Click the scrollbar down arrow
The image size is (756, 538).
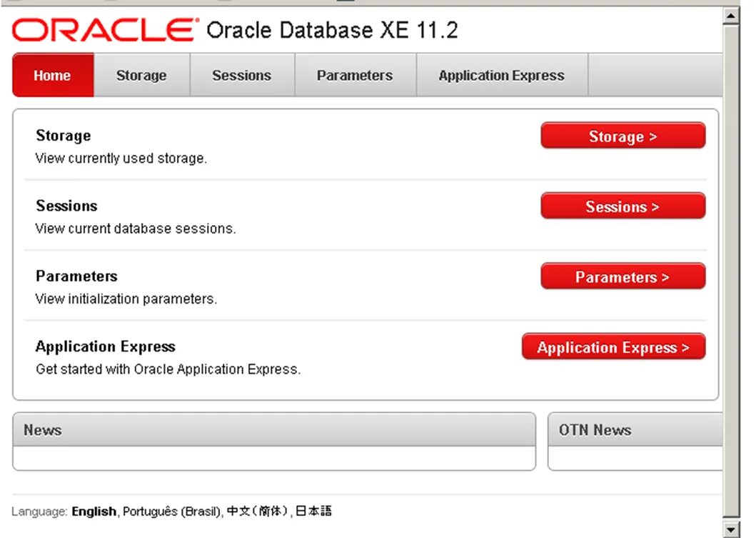[x=731, y=529]
